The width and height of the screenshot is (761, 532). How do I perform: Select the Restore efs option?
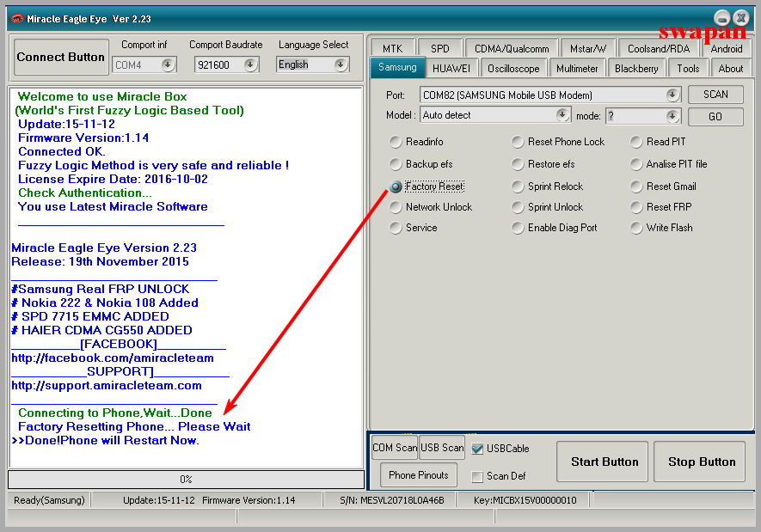(x=518, y=164)
